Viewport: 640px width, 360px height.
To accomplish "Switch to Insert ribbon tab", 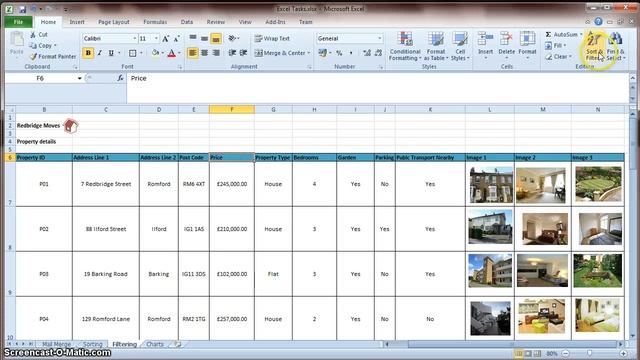I will pyautogui.click(x=77, y=22).
